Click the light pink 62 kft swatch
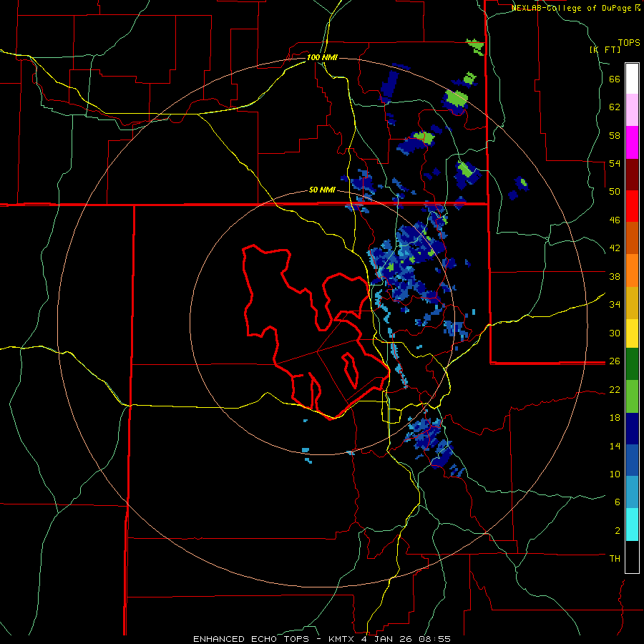Image resolution: width=644 pixels, height=644 pixels. coord(632,110)
